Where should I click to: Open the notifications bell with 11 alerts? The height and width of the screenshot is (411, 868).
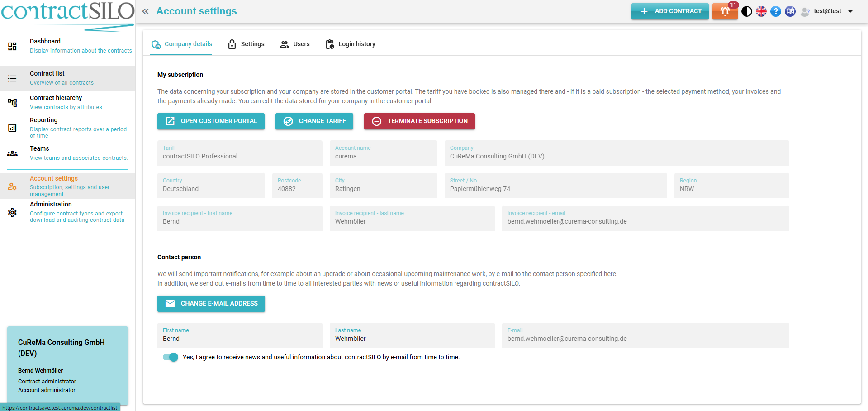point(725,11)
